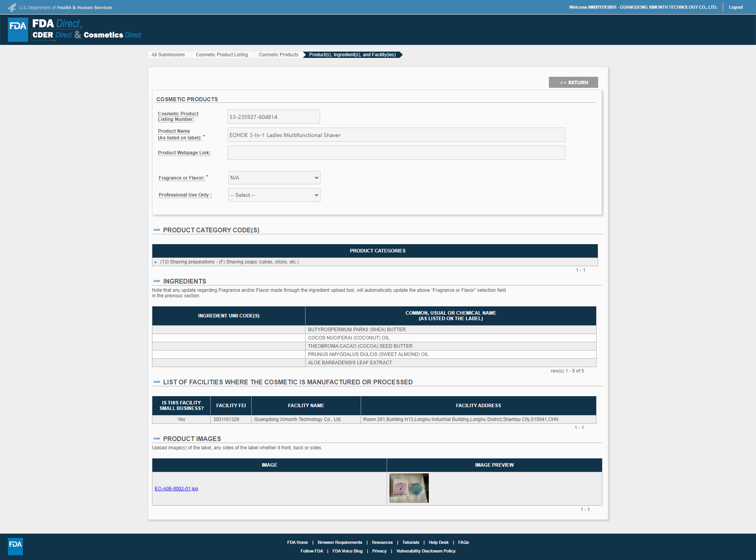Log out via the Logout link

click(736, 7)
